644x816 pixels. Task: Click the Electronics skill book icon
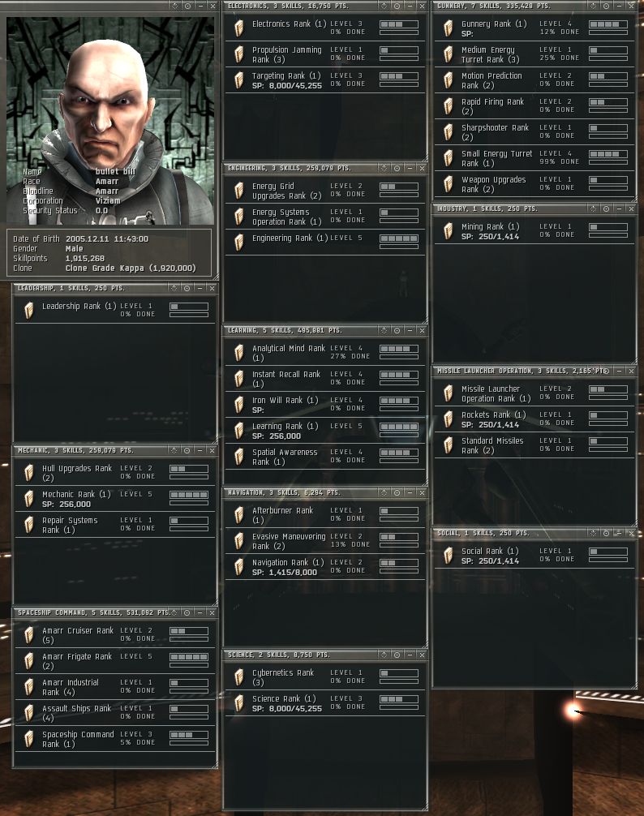click(x=238, y=28)
